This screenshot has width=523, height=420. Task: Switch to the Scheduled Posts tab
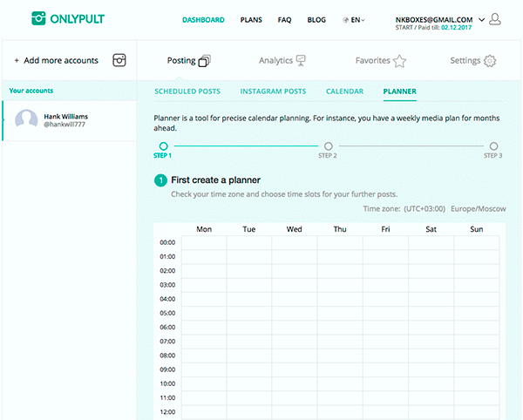point(187,91)
